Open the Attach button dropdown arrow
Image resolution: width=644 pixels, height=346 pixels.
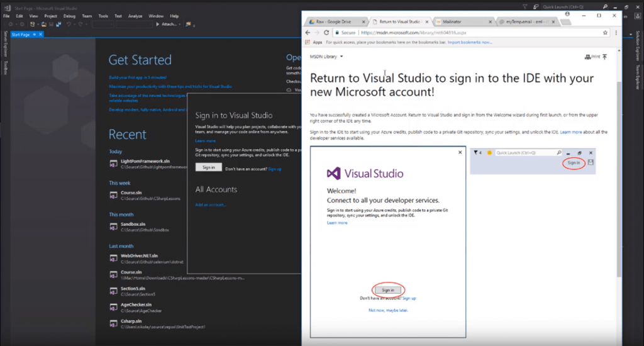179,25
